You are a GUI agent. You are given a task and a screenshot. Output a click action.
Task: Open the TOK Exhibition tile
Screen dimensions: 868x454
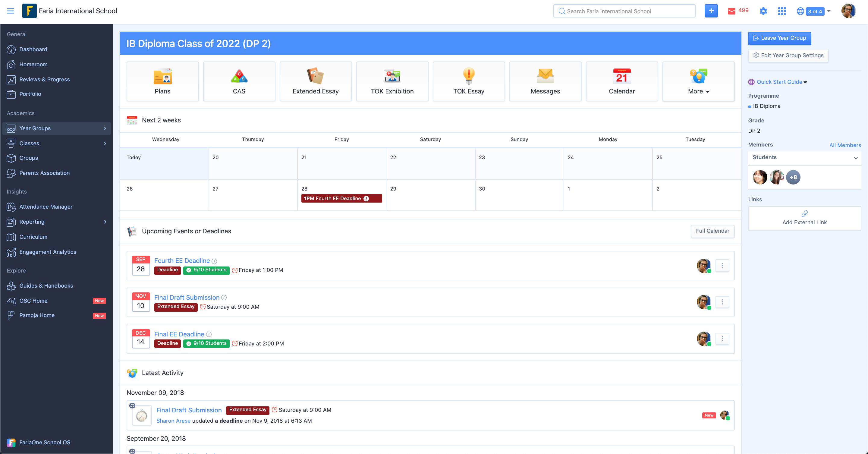click(392, 81)
